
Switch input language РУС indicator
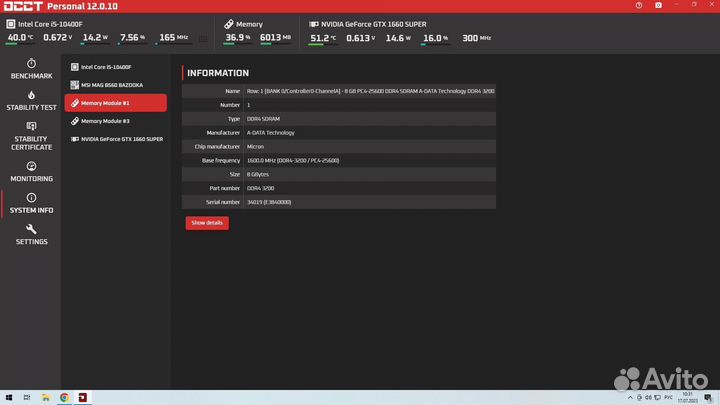point(668,398)
